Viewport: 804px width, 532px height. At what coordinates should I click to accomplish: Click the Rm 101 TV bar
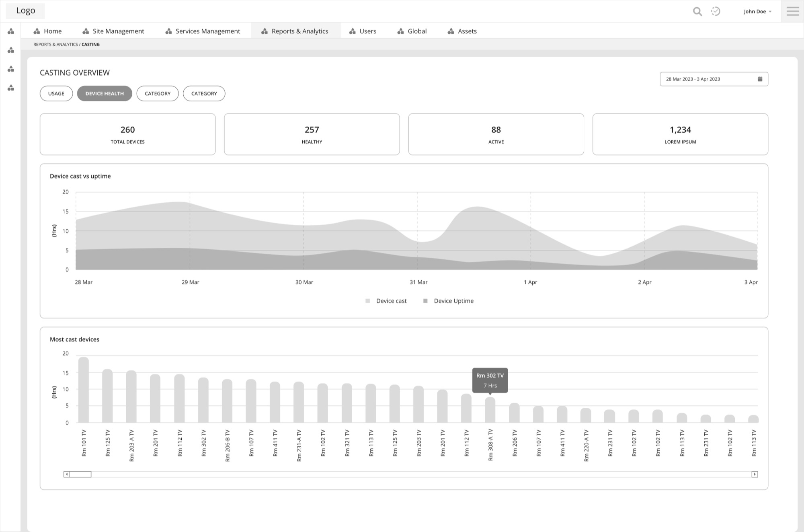click(84, 390)
